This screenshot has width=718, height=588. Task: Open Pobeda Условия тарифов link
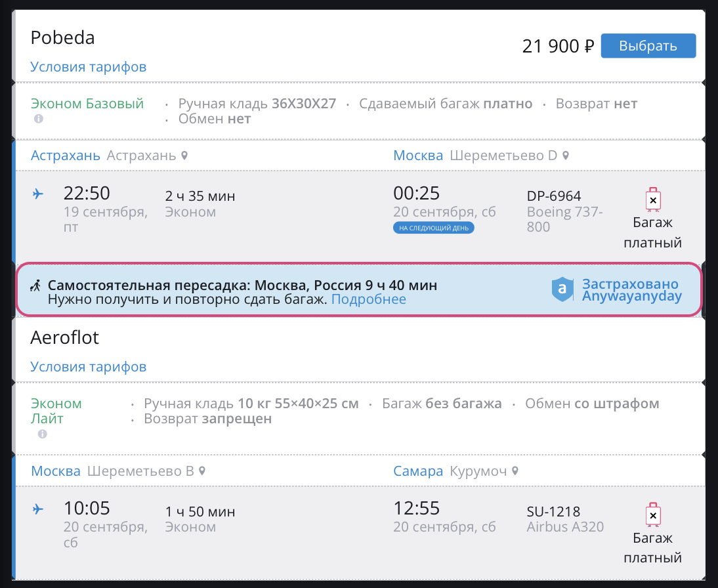pos(88,67)
